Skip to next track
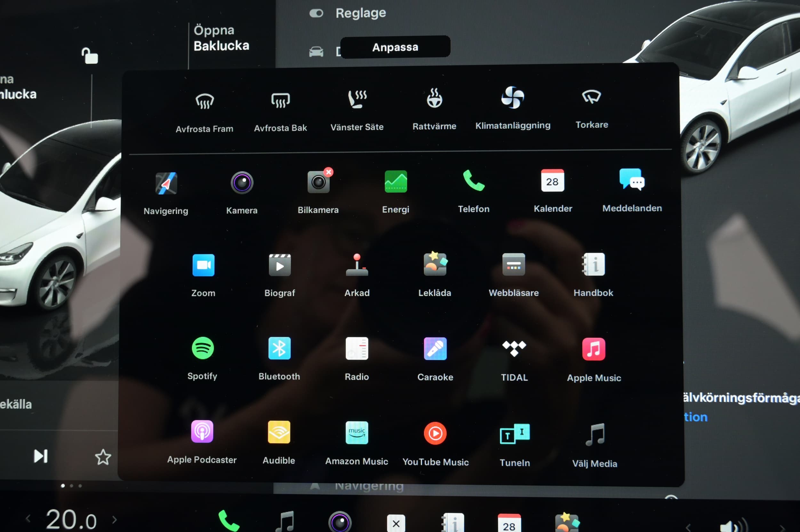Viewport: 800px width, 532px height. coord(41,456)
